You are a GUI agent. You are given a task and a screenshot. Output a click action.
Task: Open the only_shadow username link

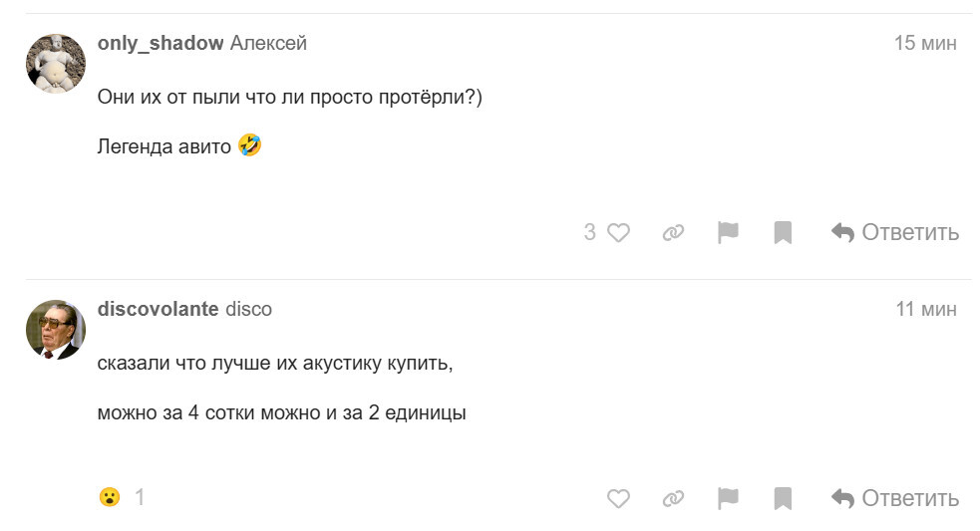(x=160, y=44)
